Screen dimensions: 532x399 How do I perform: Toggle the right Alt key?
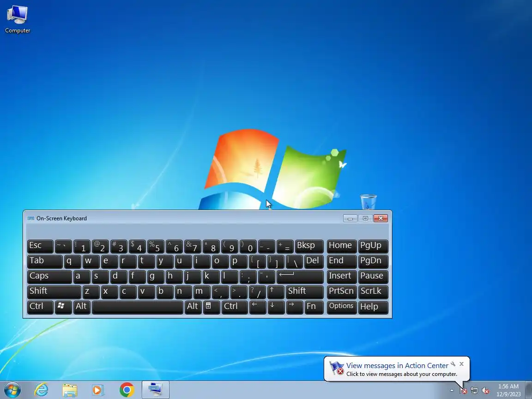[193, 307]
